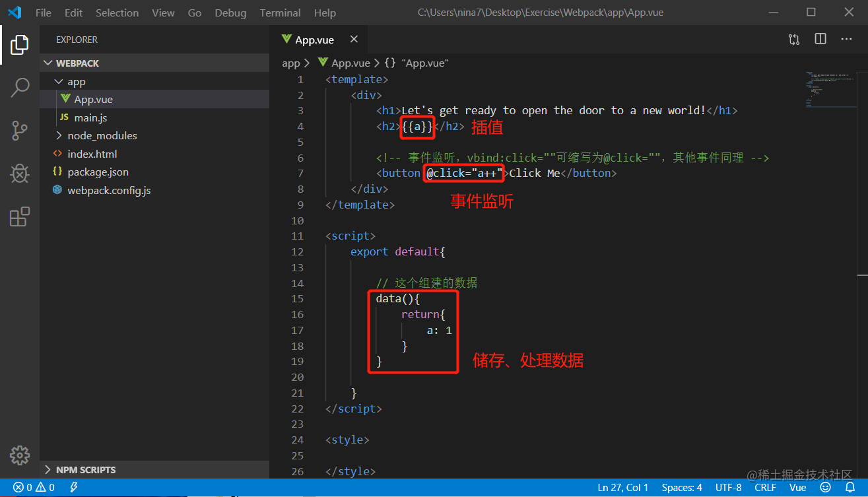The width and height of the screenshot is (868, 497).
Task: Open the Explorer view in activity bar
Action: pos(20,45)
